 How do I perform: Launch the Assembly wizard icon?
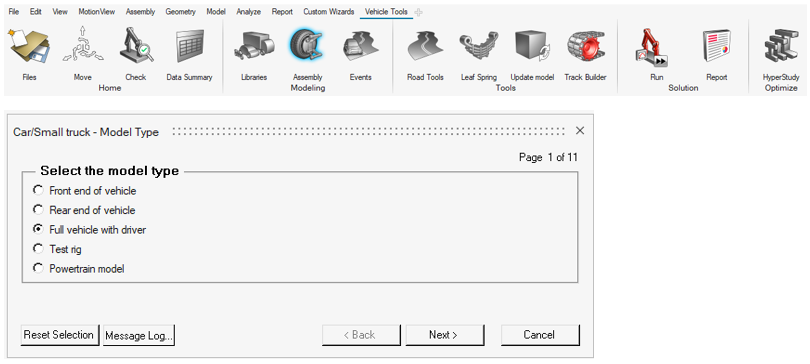307,45
